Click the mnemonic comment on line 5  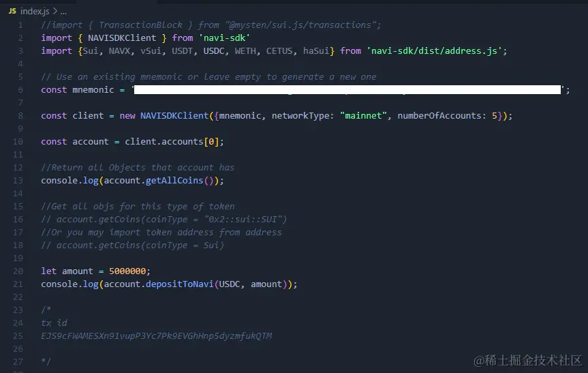[x=208, y=77]
